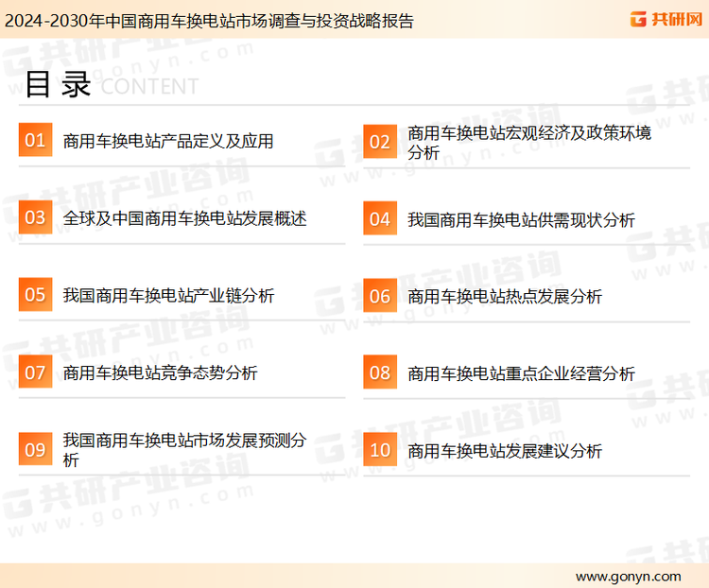Screen dimensions: 709x588
Task: Click the 共研网 logo in header
Action: (x=666, y=19)
